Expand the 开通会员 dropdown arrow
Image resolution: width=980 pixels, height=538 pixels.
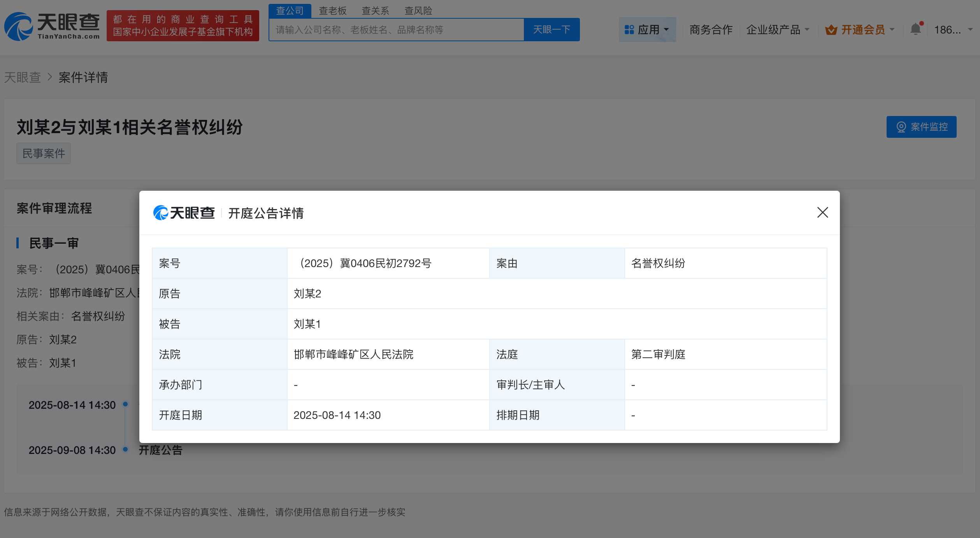click(891, 29)
